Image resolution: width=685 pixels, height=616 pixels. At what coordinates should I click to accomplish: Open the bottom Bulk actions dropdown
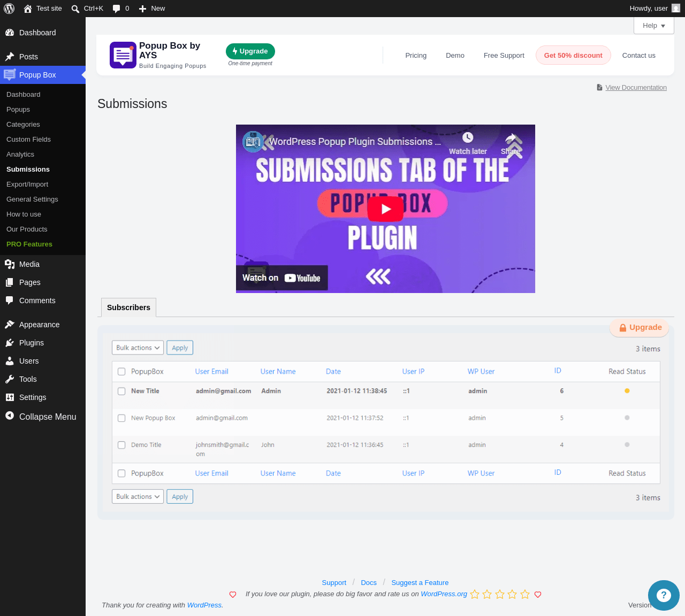(138, 496)
